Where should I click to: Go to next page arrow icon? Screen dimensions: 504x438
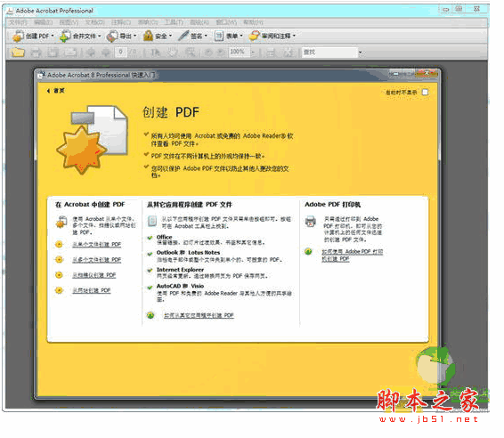click(106, 52)
